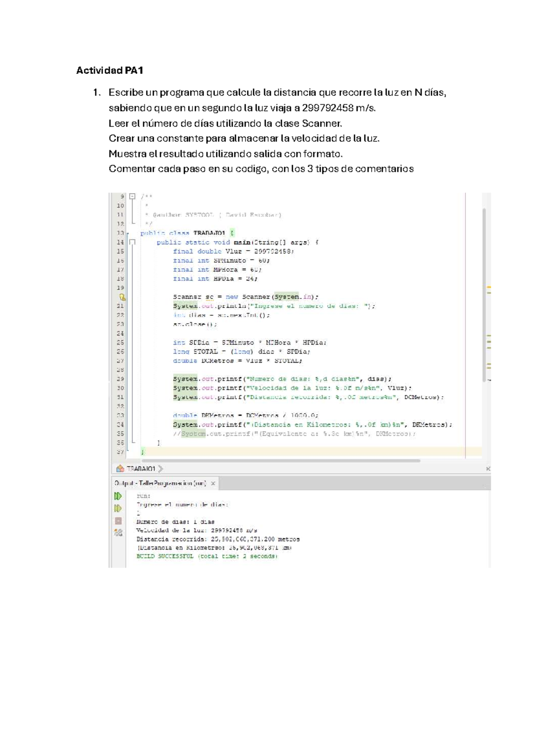Collapse the Javadoc comment fold at line 9

point(132,196)
